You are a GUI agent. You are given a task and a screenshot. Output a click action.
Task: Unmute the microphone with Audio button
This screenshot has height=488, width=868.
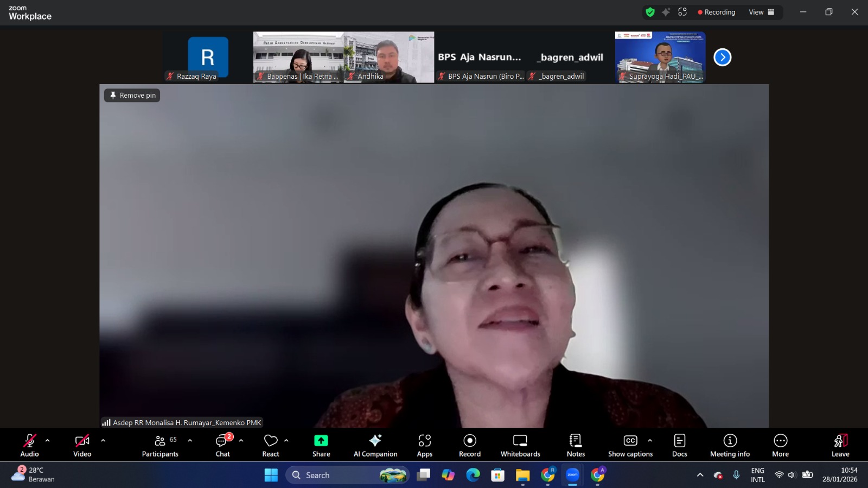[x=29, y=445]
